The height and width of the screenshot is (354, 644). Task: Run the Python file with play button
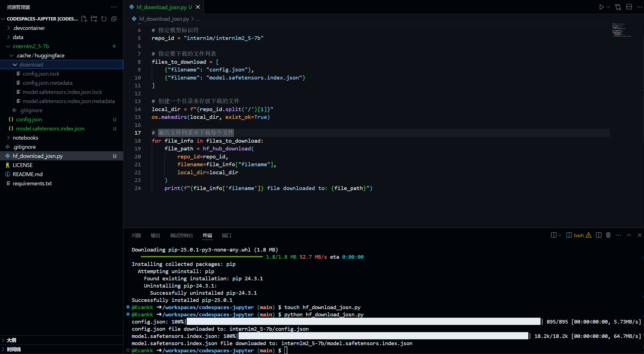click(x=601, y=7)
